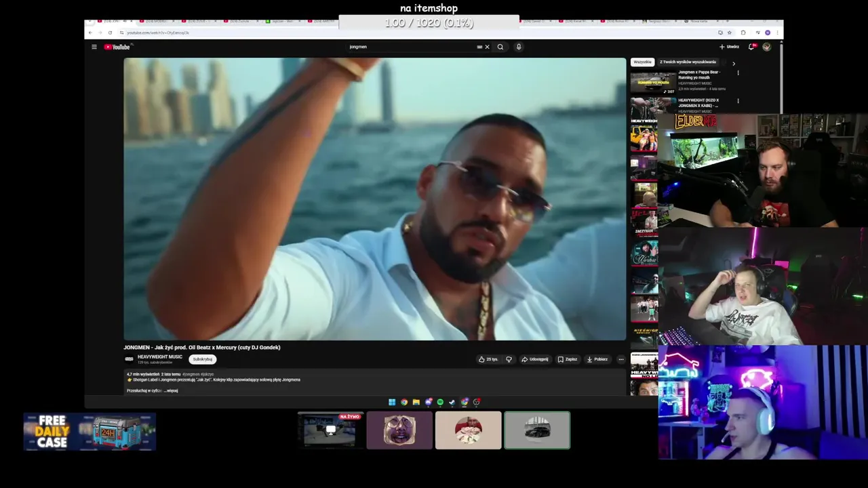Open the browser extensions puzzle icon

click(x=743, y=33)
